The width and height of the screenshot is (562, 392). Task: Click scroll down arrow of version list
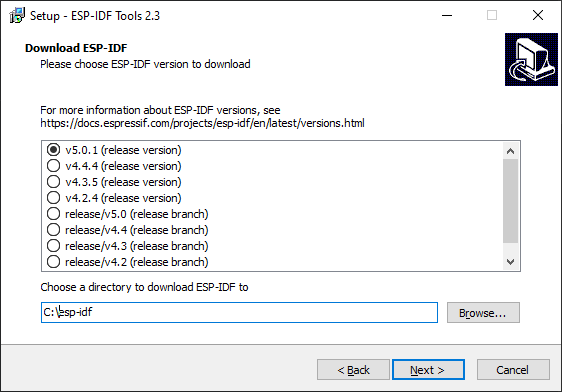pyautogui.click(x=510, y=262)
